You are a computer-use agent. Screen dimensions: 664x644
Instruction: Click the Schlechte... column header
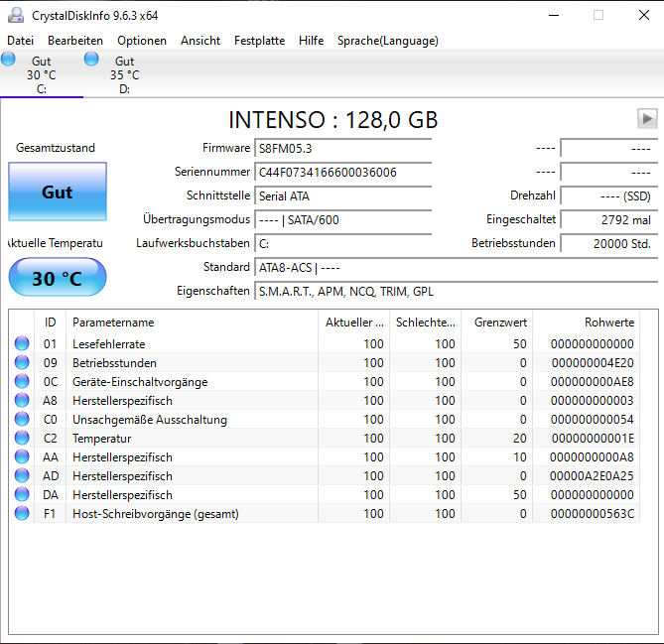coord(425,322)
